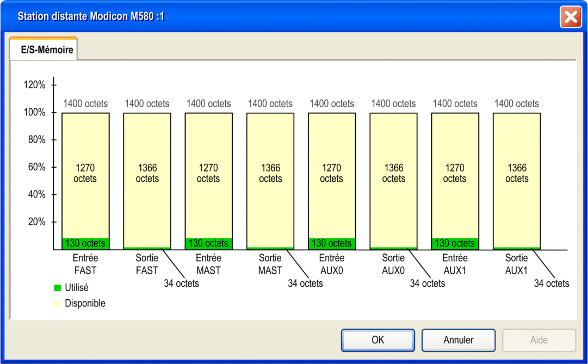Click the 60% axis value
This screenshot has height=364, width=588.
[x=37, y=167]
